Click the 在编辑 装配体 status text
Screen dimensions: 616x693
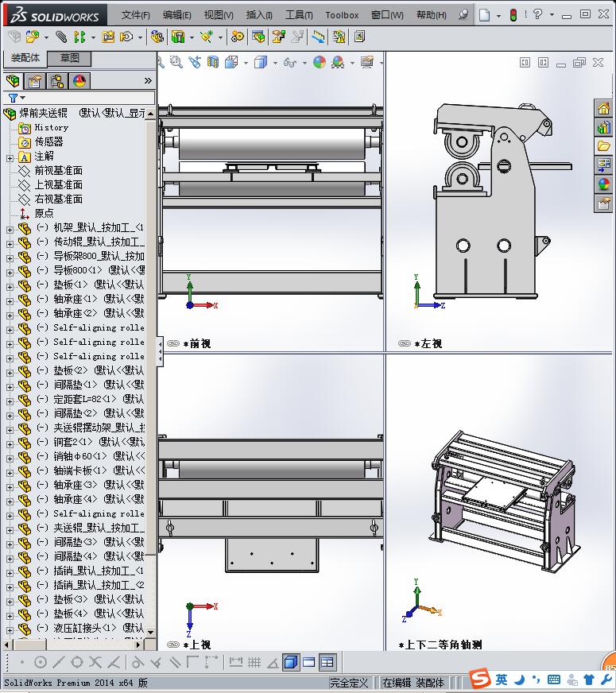413,683
